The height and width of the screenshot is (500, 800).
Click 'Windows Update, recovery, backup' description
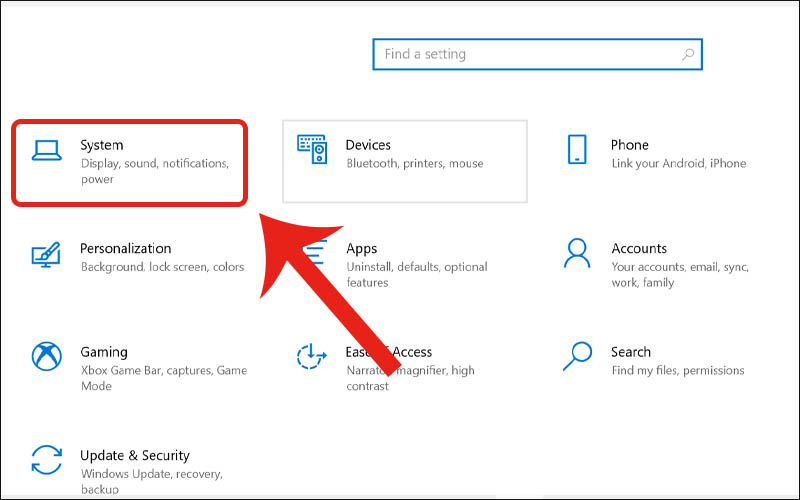click(152, 481)
